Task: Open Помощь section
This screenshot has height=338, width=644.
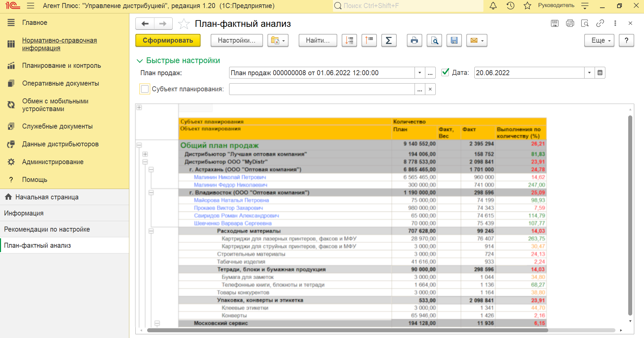Action: point(65,180)
